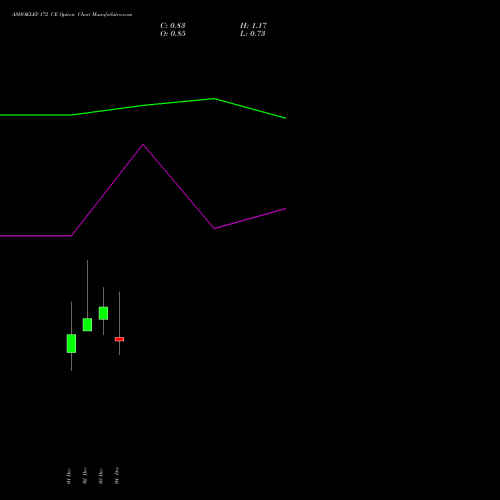Click the 01 Dec green candlestick body
The image size is (500, 500).
coord(71,343)
